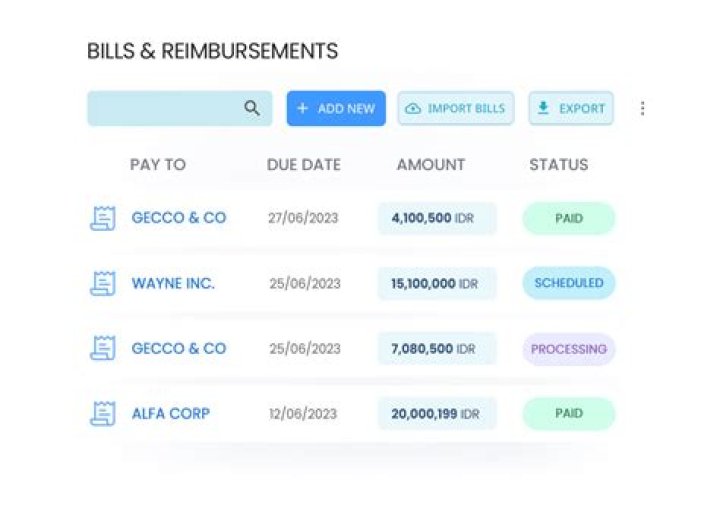
Task: Sort by the DUE DATE column header
Action: point(304,164)
